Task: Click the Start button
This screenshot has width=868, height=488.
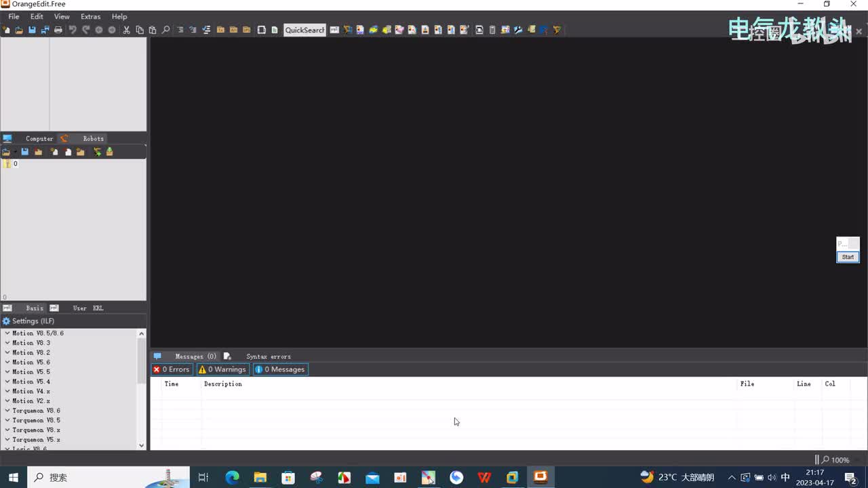Action: pos(848,257)
